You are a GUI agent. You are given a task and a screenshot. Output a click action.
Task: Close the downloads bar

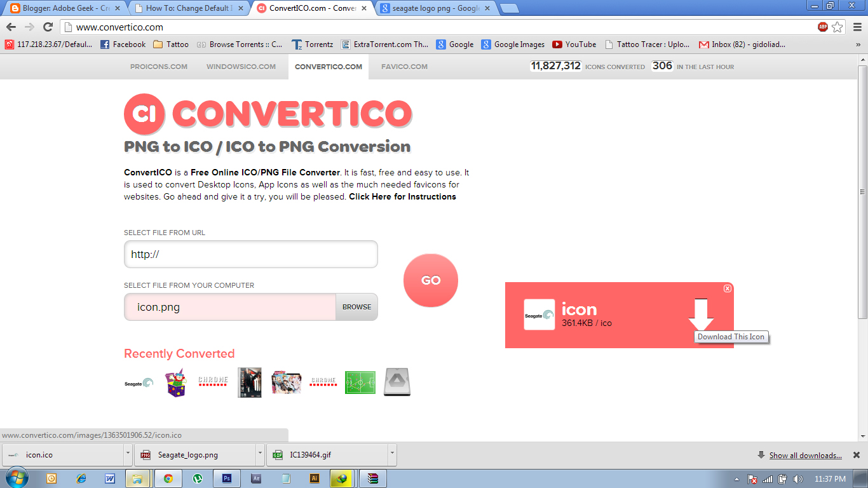tap(857, 455)
